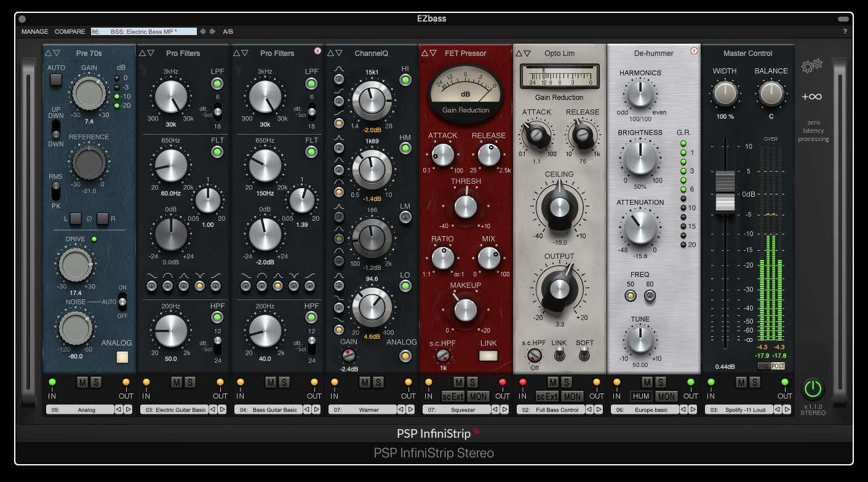This screenshot has height=482, width=868.
Task: Open the MANAGE menu
Action: click(34, 31)
